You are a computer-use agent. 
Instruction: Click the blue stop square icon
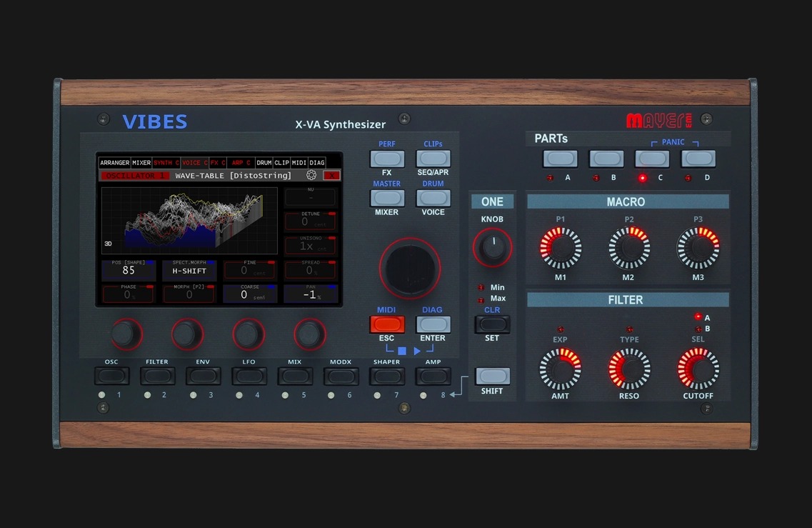click(402, 351)
